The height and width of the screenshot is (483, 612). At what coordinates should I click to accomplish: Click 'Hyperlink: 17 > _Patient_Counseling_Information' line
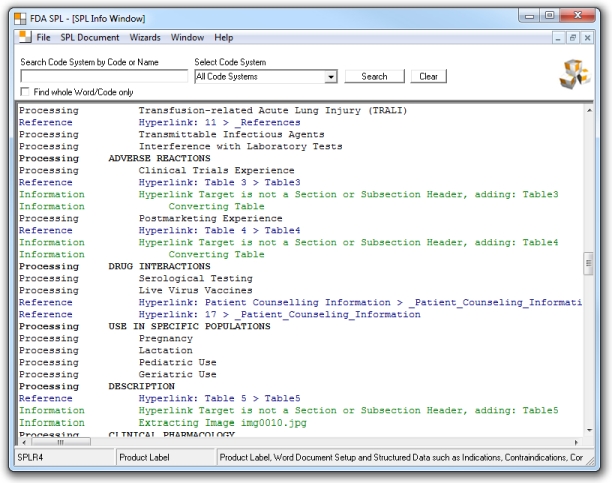point(279,314)
